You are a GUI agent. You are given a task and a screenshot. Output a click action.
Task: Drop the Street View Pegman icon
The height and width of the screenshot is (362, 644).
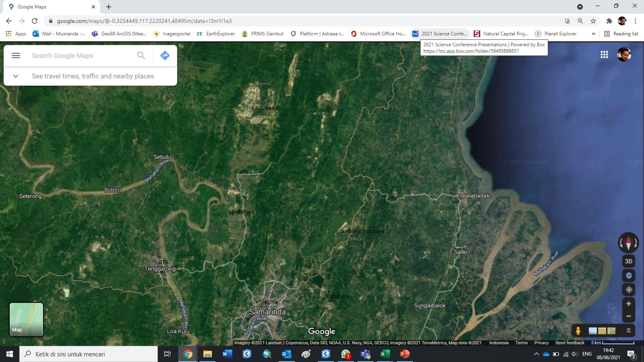click(578, 331)
